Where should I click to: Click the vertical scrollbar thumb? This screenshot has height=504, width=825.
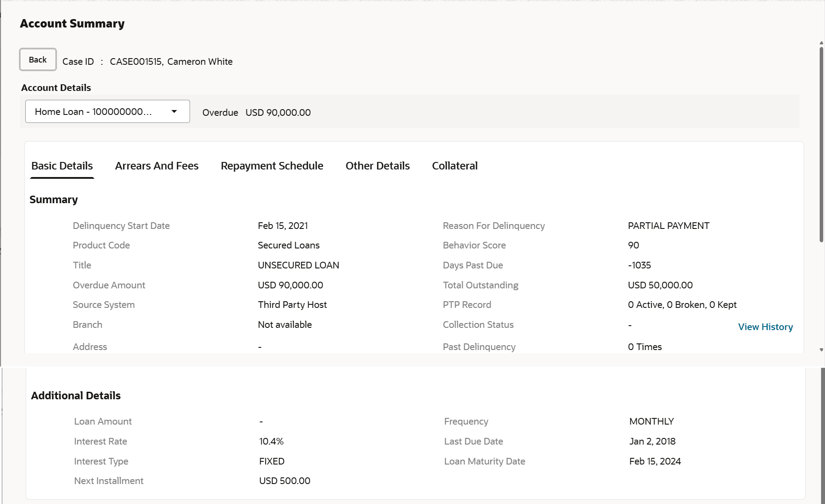tap(821, 144)
